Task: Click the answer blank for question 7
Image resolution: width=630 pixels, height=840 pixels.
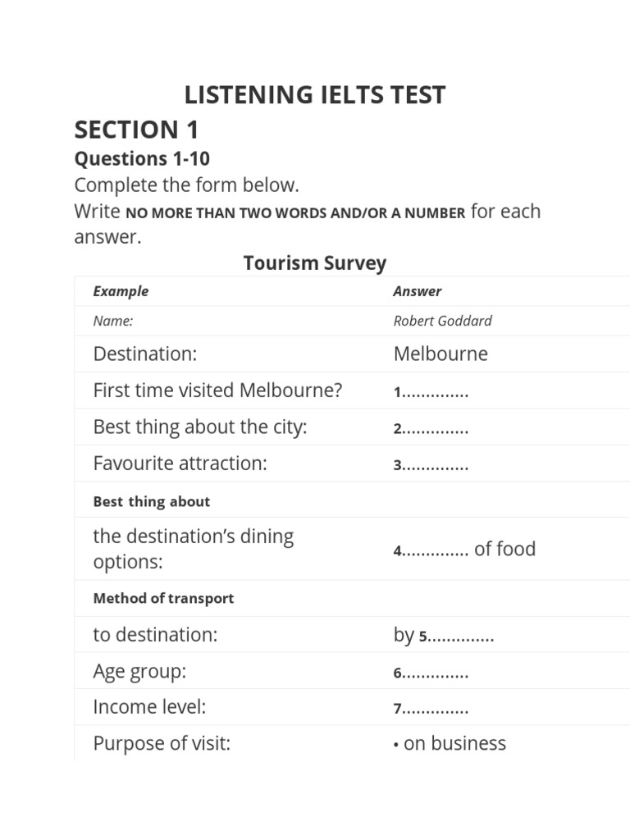Action: pyautogui.click(x=435, y=710)
